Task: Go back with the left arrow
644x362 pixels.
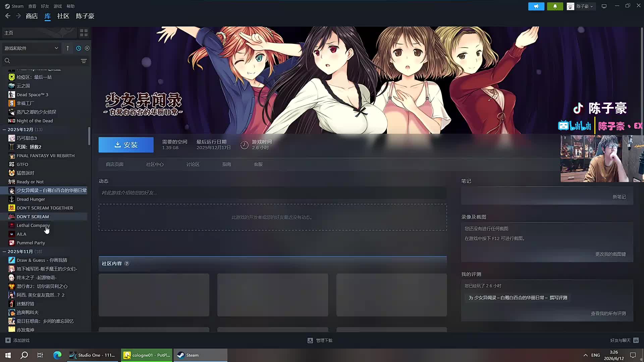Action: [8, 16]
